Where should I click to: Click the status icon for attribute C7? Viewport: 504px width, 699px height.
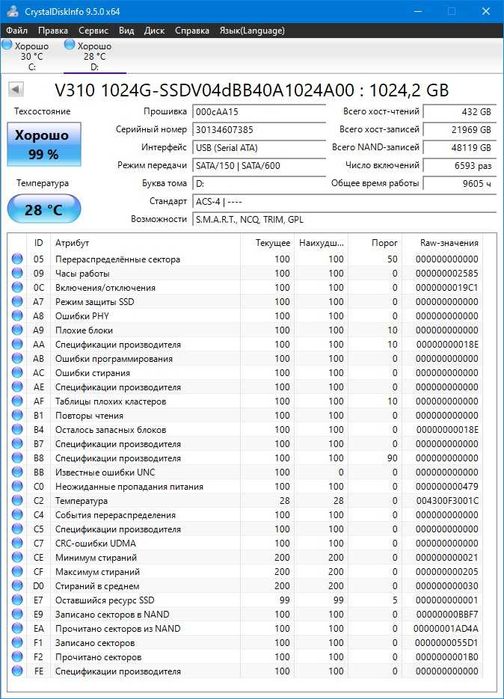pyautogui.click(x=17, y=543)
